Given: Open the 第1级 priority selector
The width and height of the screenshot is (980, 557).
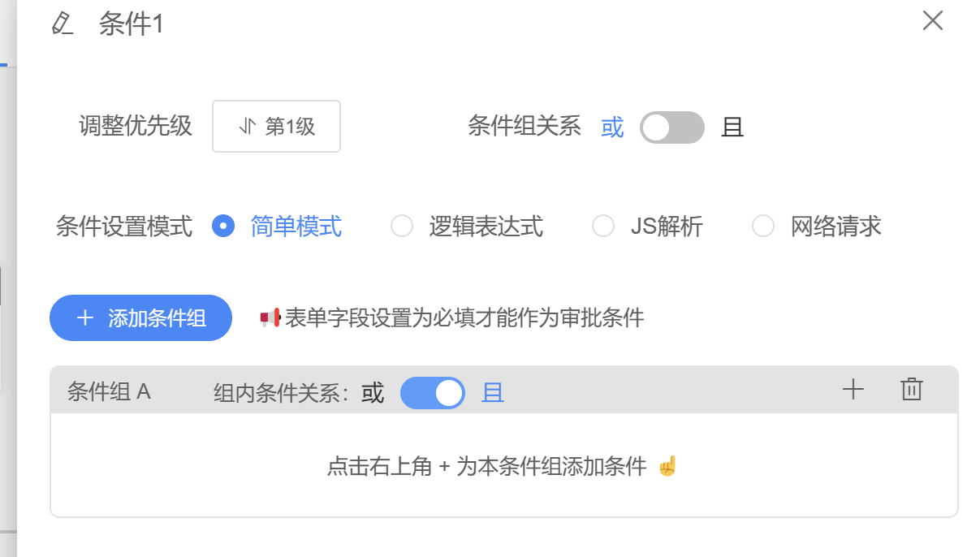Looking at the screenshot, I should coord(276,127).
